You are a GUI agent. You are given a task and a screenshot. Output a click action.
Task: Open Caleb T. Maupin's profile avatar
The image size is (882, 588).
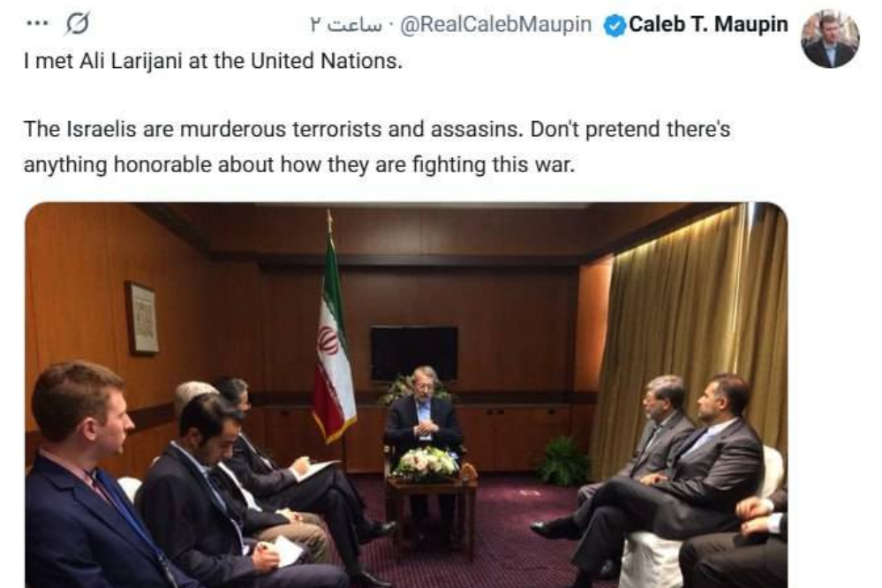829,39
